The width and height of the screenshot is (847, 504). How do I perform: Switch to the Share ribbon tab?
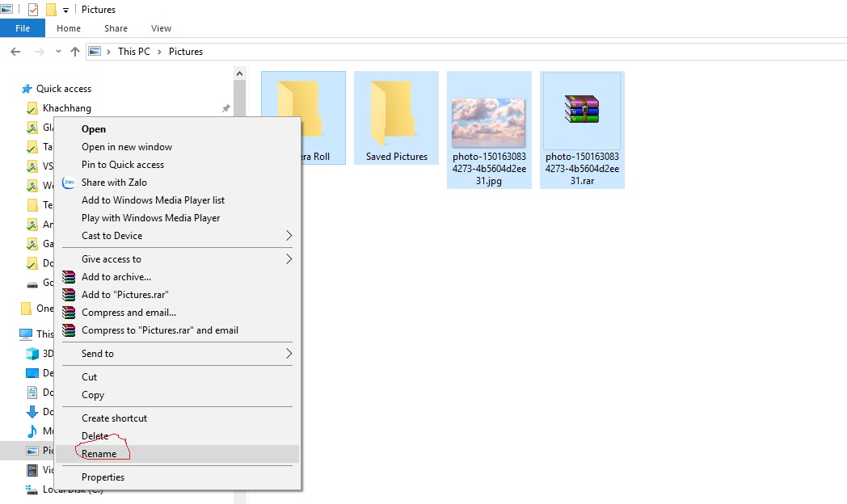(x=116, y=28)
